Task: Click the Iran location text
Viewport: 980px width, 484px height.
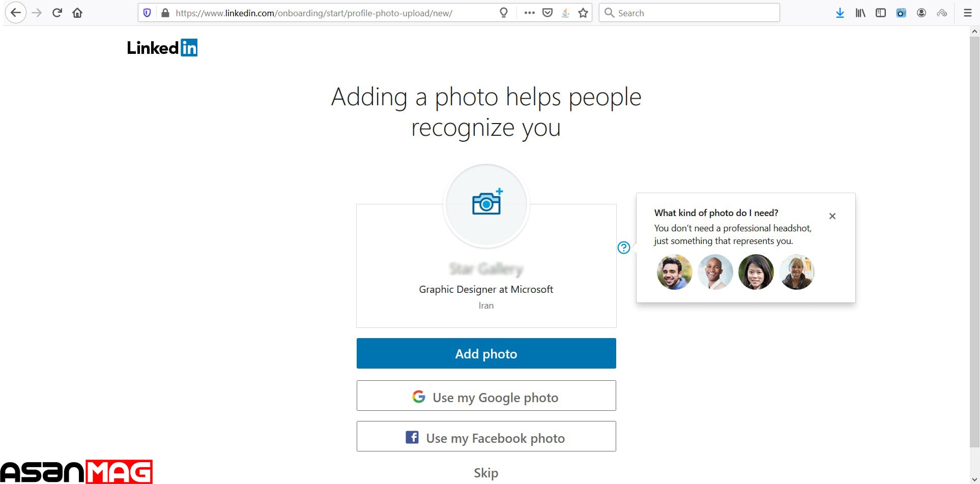Action: [x=486, y=306]
